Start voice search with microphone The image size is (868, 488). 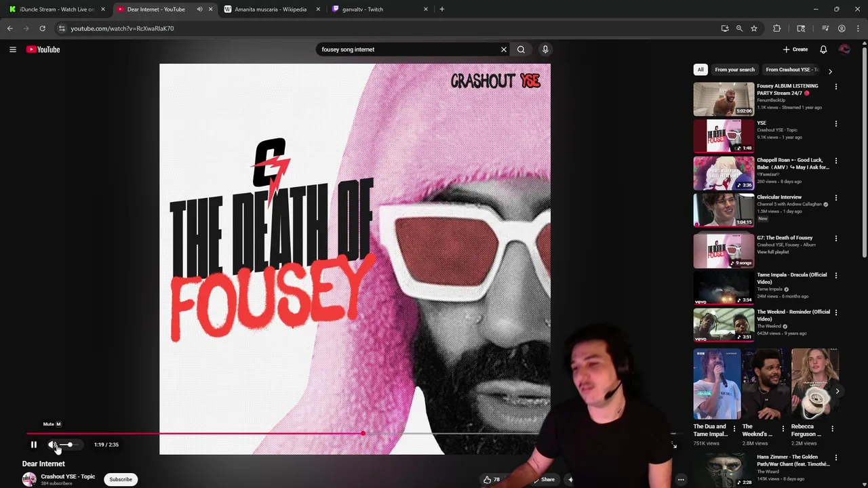coord(545,49)
